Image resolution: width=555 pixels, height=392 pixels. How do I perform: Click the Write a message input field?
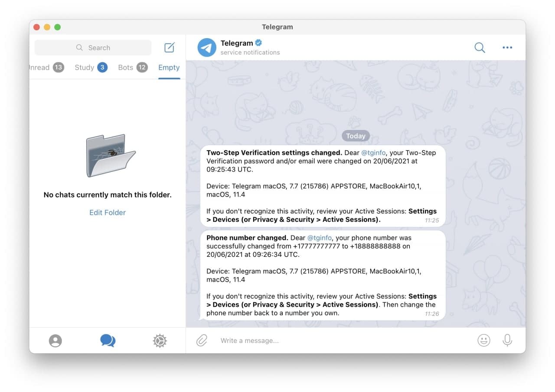pyautogui.click(x=343, y=340)
